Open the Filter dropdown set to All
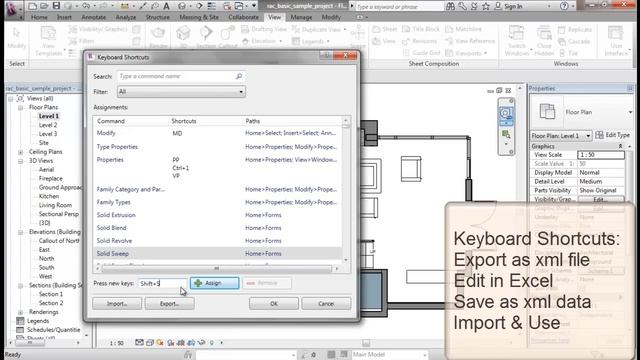640x360 pixels. click(181, 92)
